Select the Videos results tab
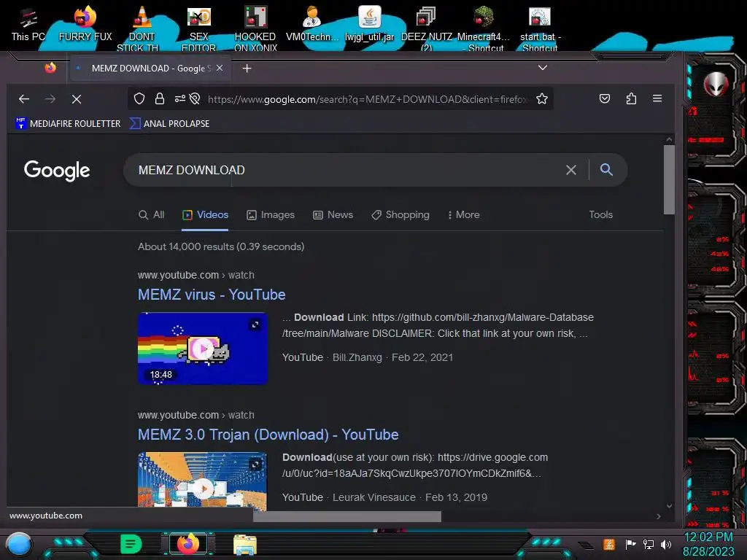 pos(205,215)
